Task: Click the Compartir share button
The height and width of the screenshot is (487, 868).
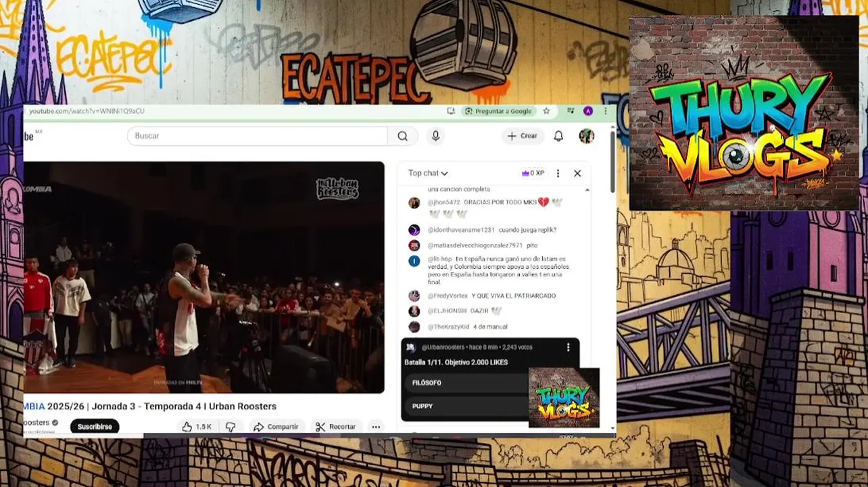Action: point(276,427)
